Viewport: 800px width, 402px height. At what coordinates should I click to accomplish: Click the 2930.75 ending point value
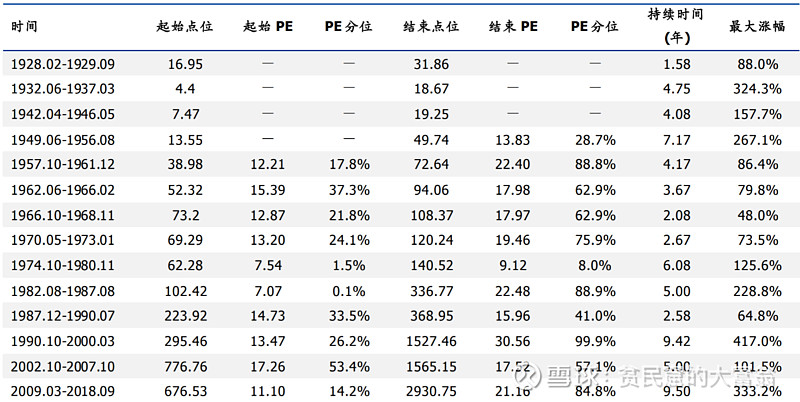tap(431, 391)
